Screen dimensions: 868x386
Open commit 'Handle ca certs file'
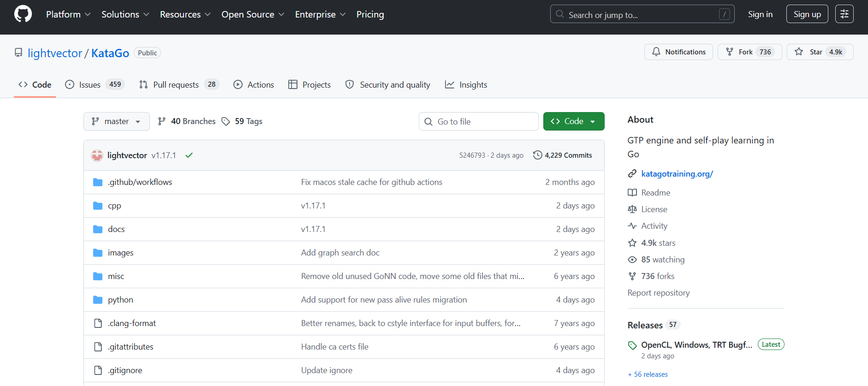[335, 347]
